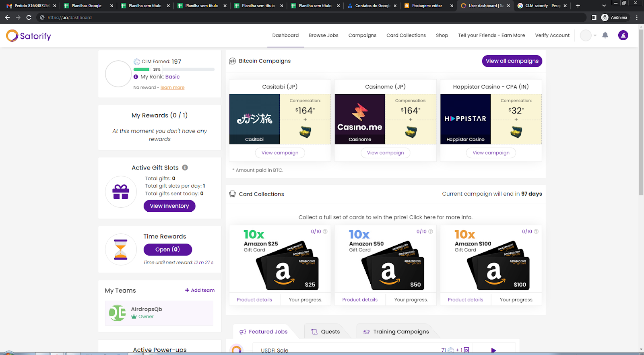Click the CLM rank progress bar at 19%
Screen dimensions: 644x355
[x=174, y=70]
